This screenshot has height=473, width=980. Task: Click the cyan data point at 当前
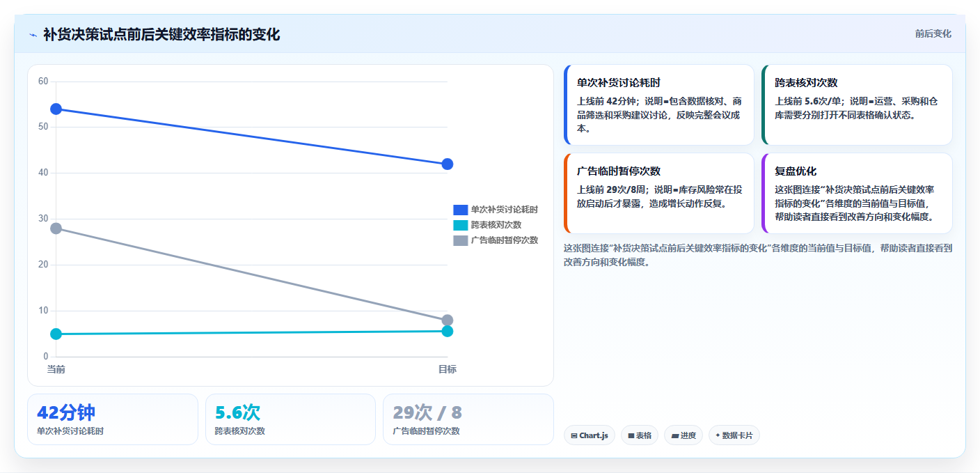(x=56, y=334)
